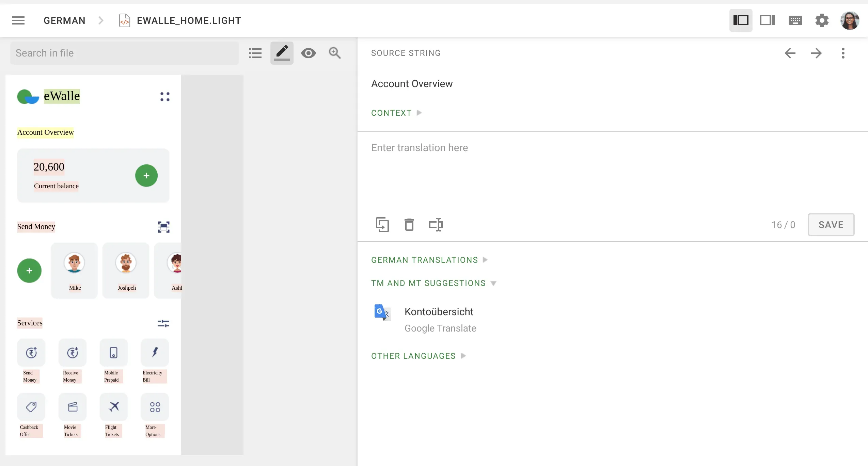This screenshot has width=868, height=466.
Task: Open the strings list view icon
Action: (255, 53)
